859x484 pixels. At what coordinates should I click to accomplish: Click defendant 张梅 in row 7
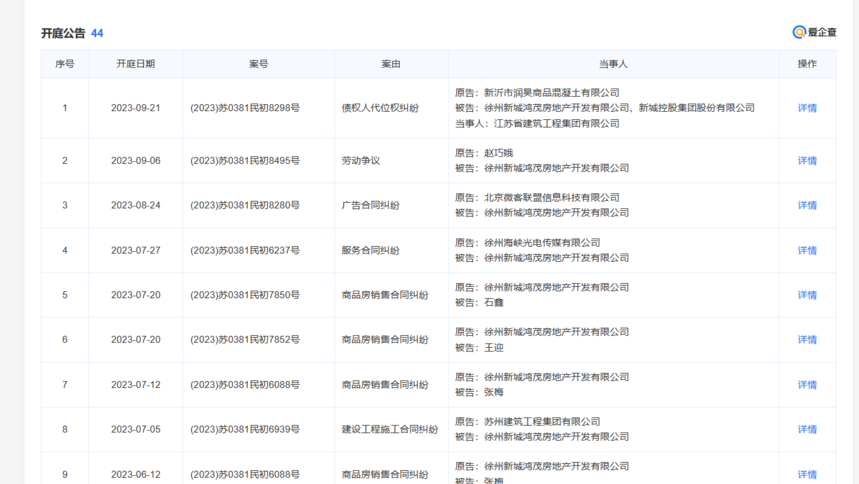[494, 392]
